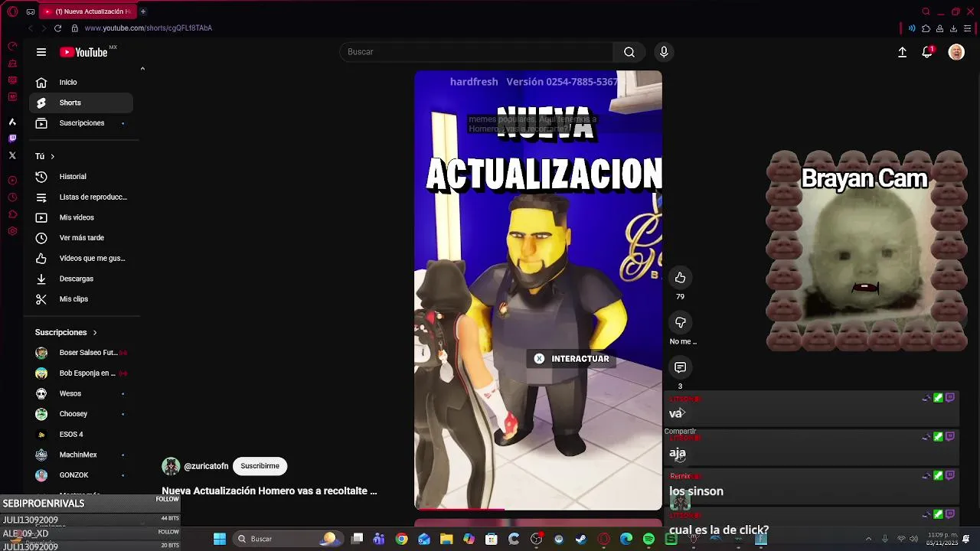Open the MachinMex channel
This screenshot has height=551, width=980.
pos(81,455)
